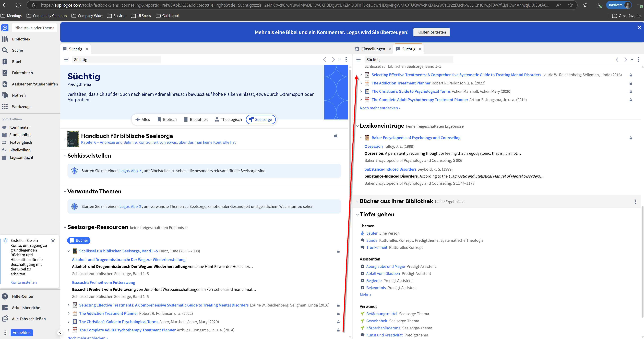Go back in left panel history

[x=325, y=60]
